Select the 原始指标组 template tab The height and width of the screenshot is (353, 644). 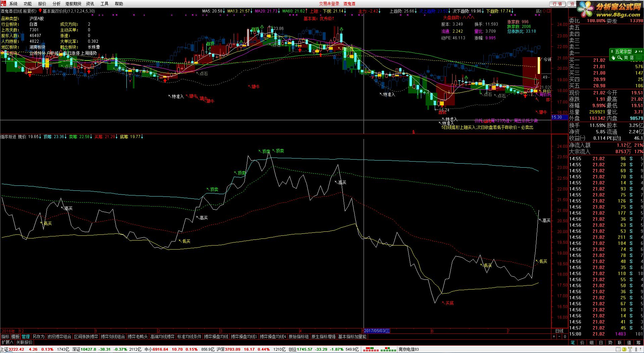299,337
